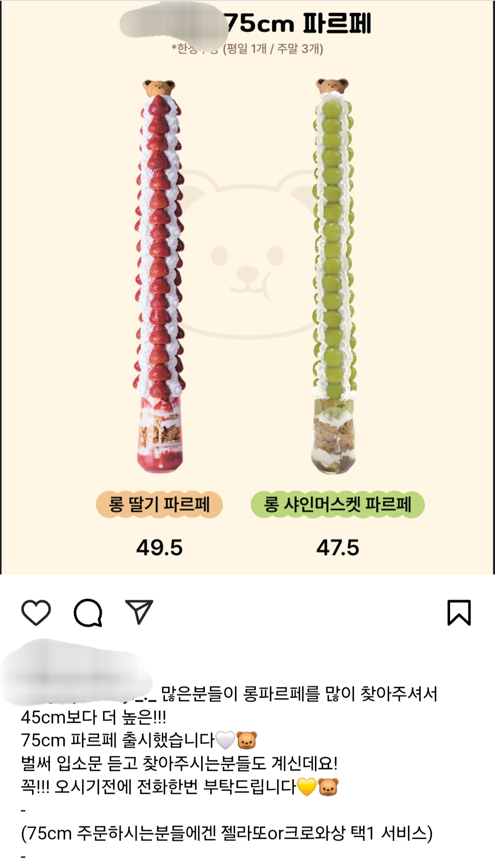
Task: Tap the bear emoji after 출시했습니다
Action: click(x=247, y=740)
